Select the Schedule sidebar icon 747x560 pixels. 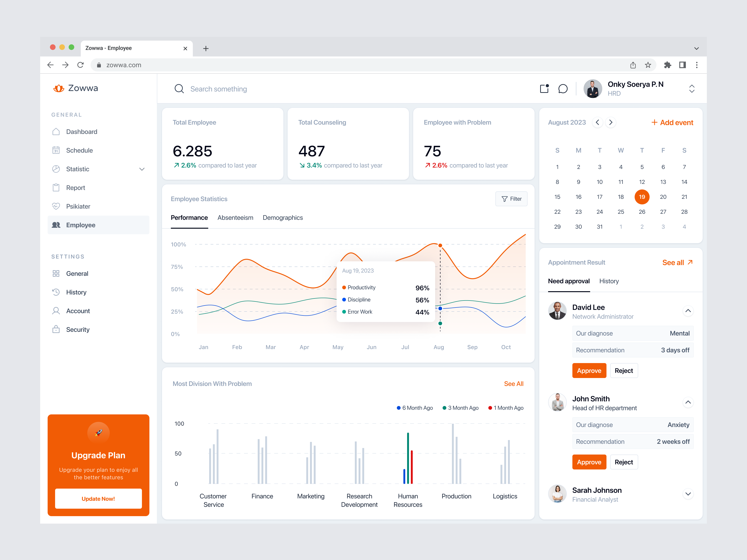tap(57, 150)
